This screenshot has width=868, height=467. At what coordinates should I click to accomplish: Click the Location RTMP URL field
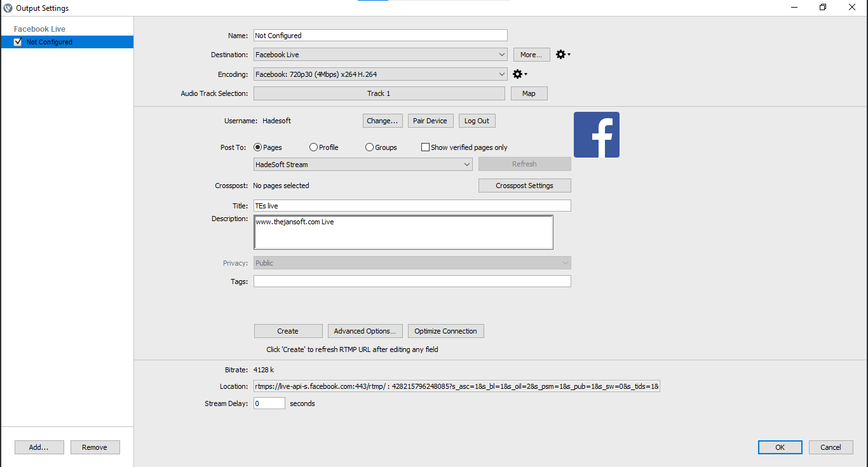point(456,386)
